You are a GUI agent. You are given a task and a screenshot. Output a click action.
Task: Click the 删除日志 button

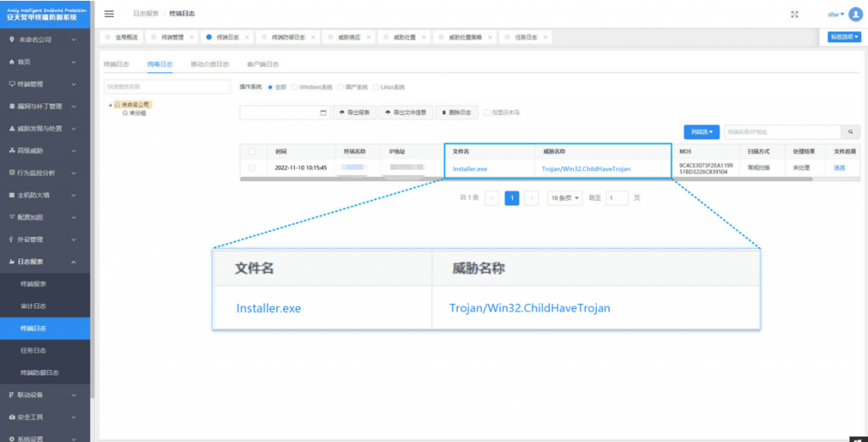(x=457, y=113)
